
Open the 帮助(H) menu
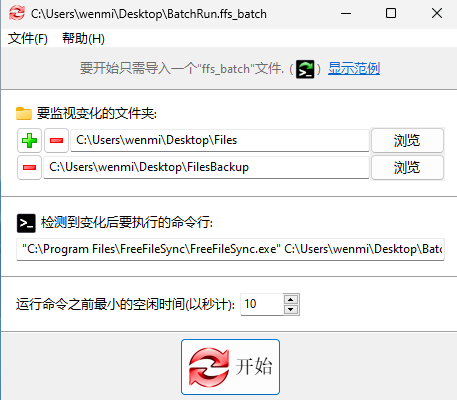pos(83,39)
